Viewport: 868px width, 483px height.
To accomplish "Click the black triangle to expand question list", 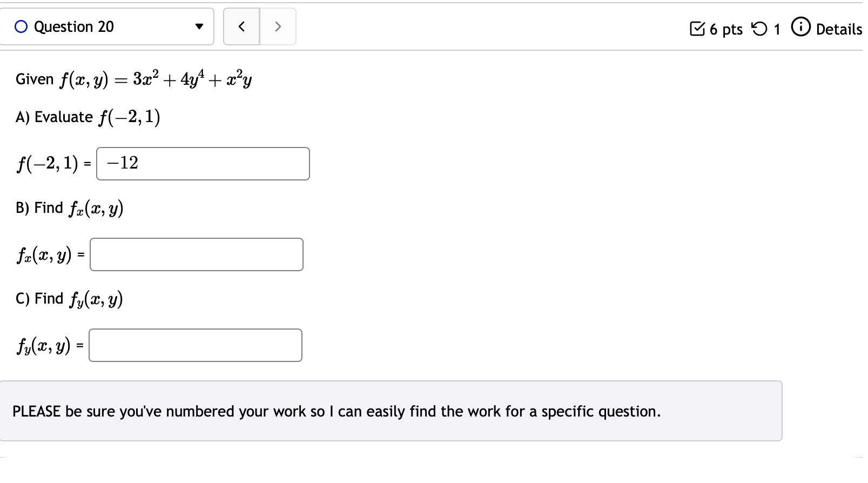I will [x=200, y=26].
